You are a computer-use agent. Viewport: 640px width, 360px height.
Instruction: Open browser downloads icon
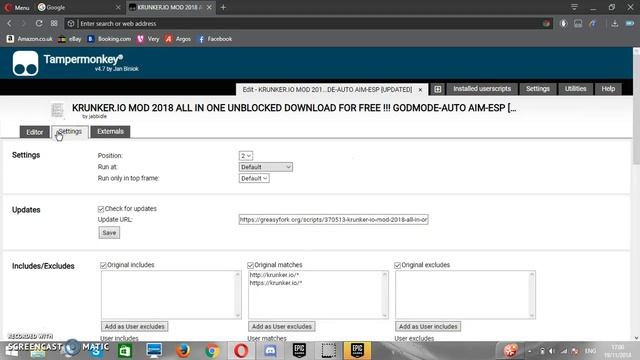point(614,24)
